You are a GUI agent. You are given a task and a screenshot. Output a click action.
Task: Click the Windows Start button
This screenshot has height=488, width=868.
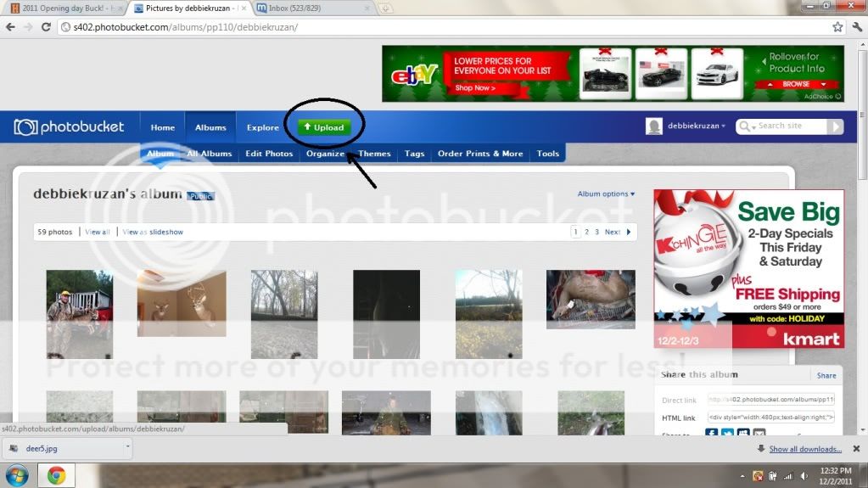(x=17, y=475)
